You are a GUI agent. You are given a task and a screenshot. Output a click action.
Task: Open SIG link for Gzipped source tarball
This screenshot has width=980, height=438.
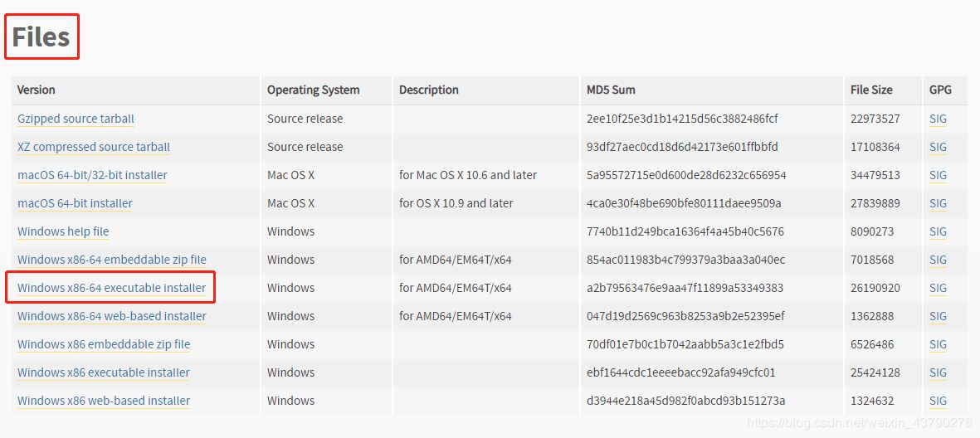tap(938, 119)
